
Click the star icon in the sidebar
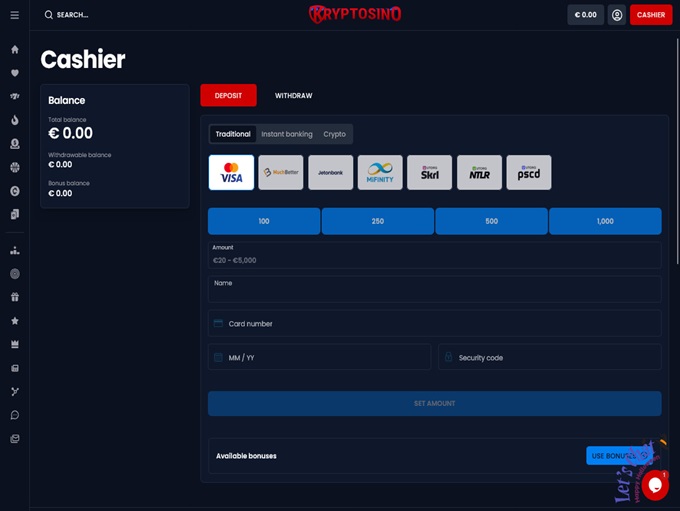(x=15, y=321)
